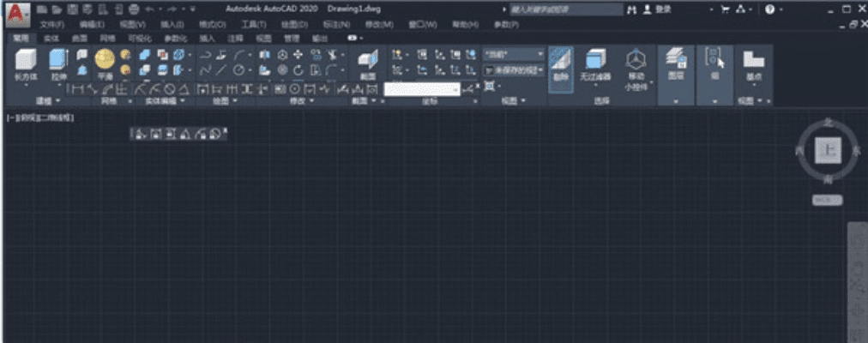Click the 基点 (Base point) icon

tap(753, 63)
